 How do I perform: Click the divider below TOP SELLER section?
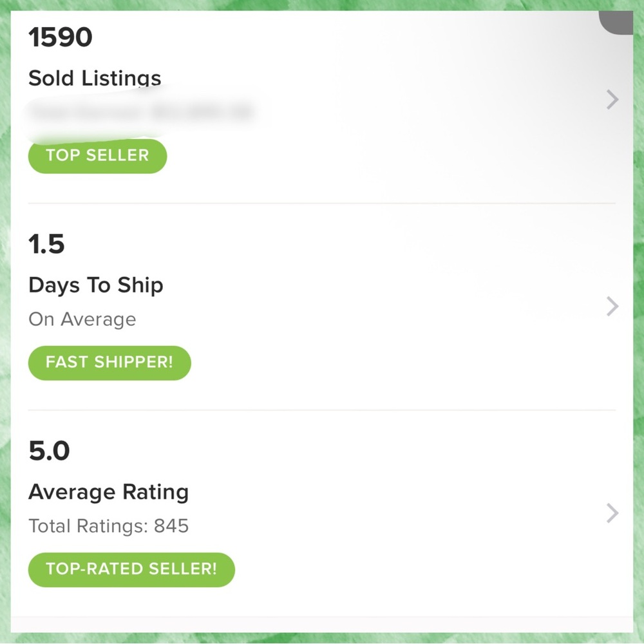coord(321,203)
